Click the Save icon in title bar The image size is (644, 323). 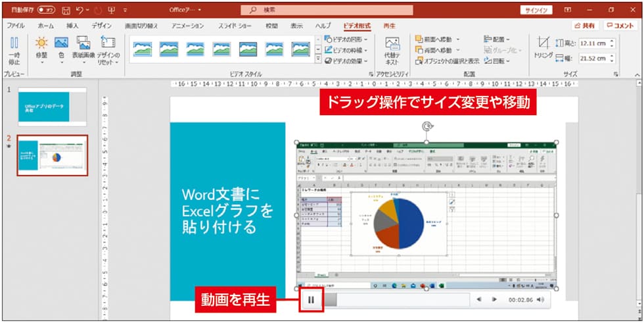click(66, 10)
